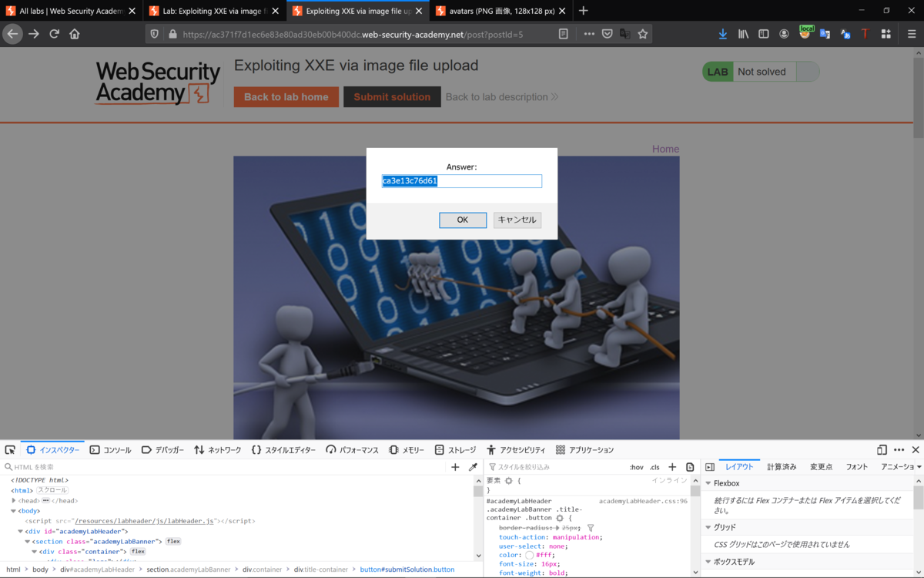This screenshot has width=924, height=578.
Task: Add a new node in the inspector
Action: 455,467
